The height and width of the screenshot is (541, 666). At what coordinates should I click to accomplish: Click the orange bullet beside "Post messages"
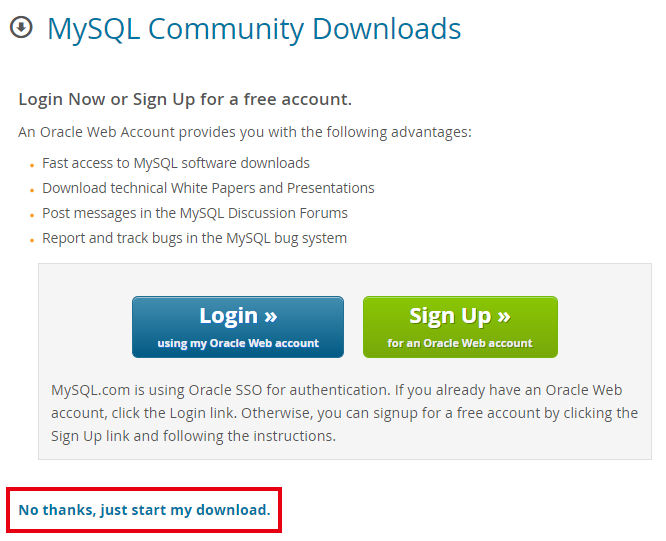[32, 215]
